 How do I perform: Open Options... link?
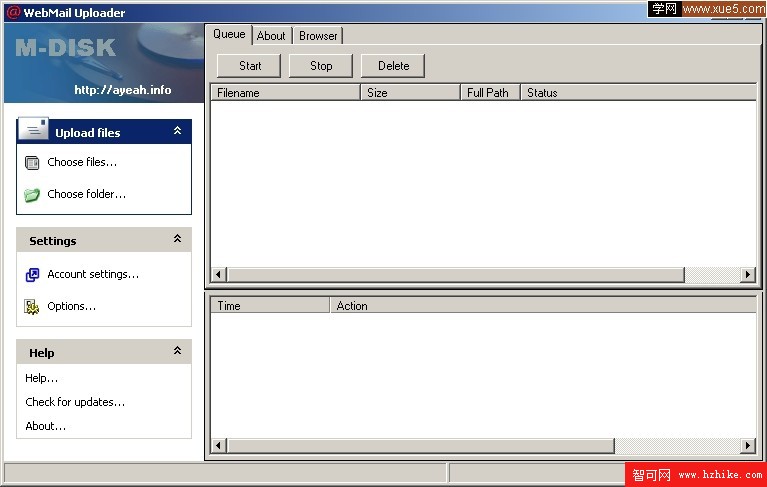[71, 307]
